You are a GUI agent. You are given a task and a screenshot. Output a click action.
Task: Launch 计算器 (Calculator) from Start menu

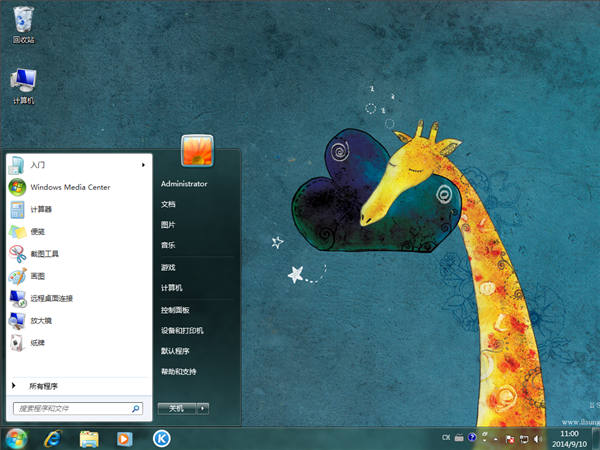pos(41,209)
